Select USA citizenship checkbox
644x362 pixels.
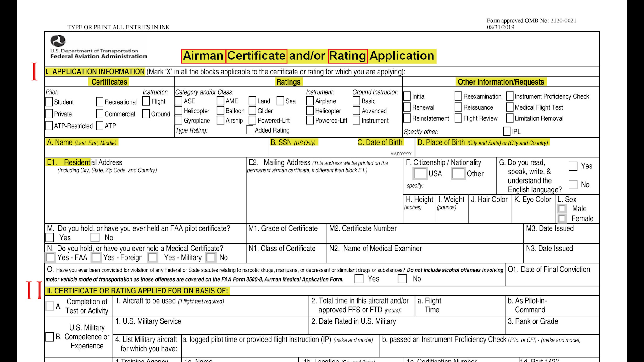click(x=420, y=173)
